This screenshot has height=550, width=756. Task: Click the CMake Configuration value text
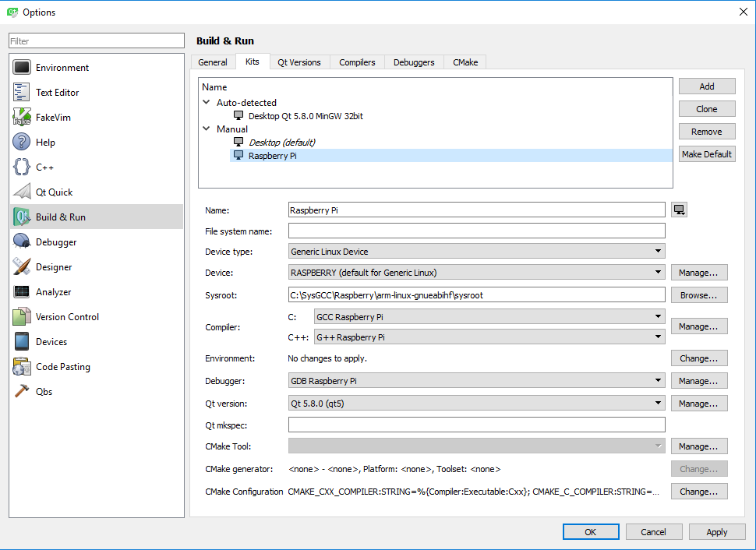[x=473, y=492]
